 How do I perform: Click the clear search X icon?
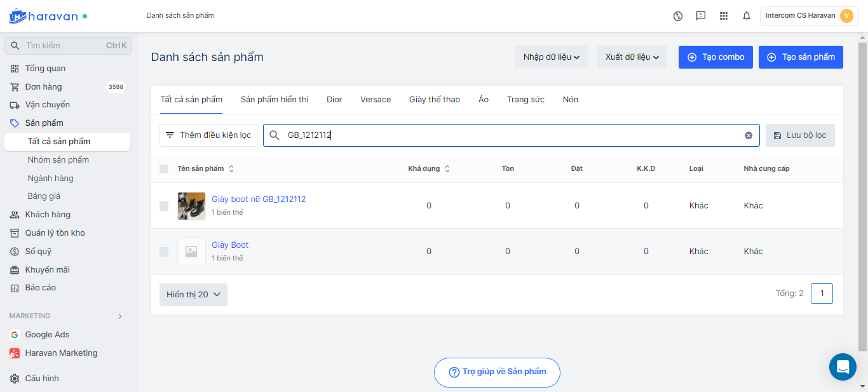(x=749, y=135)
